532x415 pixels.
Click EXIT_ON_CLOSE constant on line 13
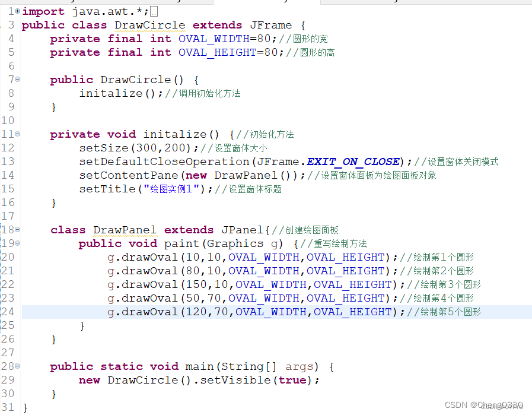pos(353,161)
